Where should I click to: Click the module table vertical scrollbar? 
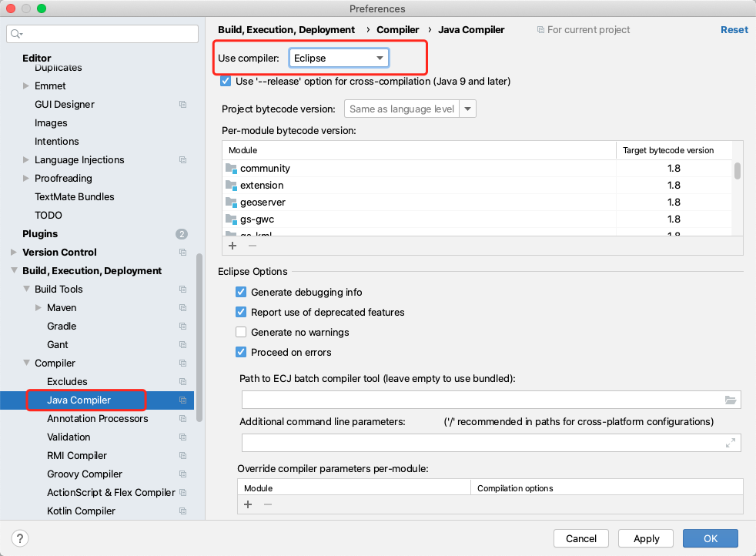[738, 171]
